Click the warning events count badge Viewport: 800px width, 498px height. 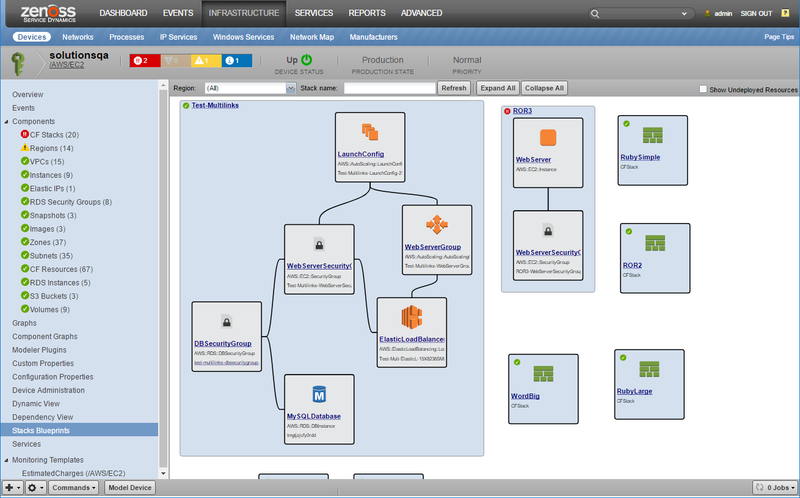[206, 61]
